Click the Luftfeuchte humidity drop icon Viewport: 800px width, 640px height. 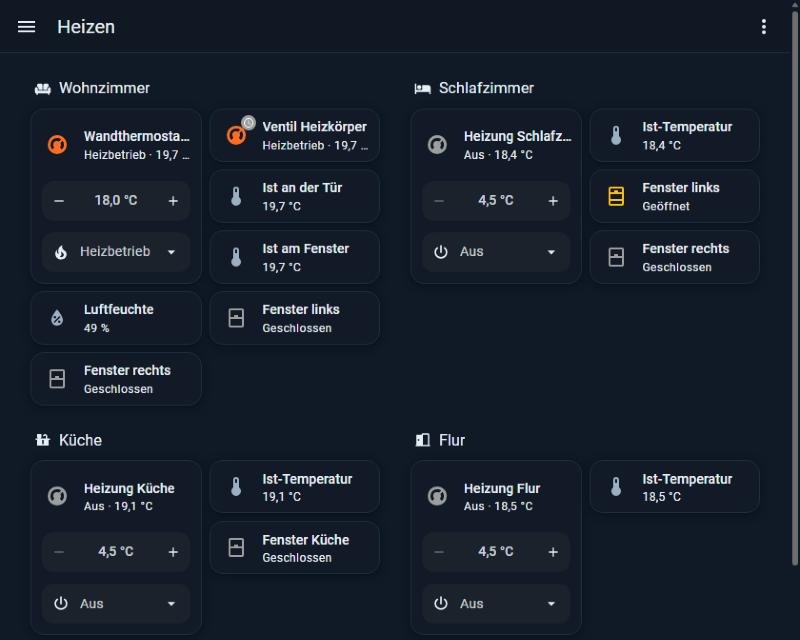[57, 317]
